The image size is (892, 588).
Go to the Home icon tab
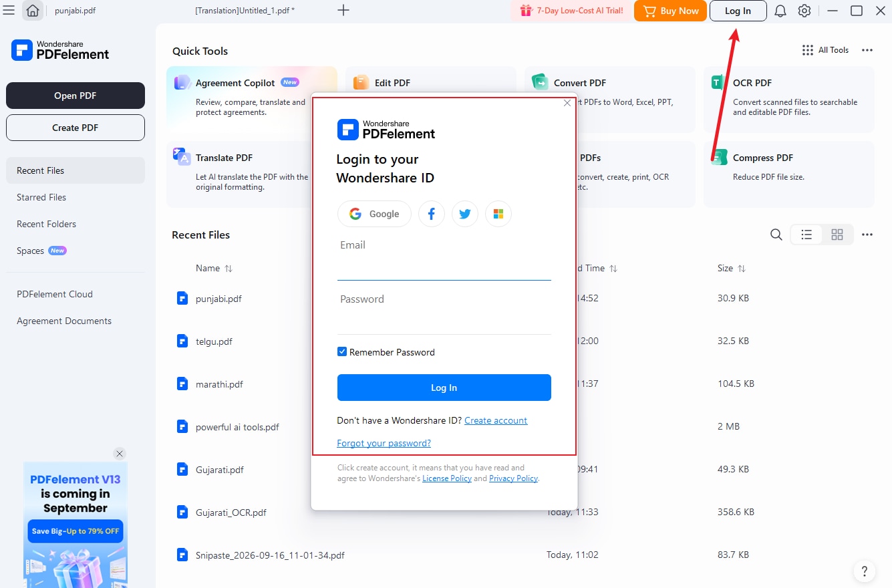[x=33, y=11]
